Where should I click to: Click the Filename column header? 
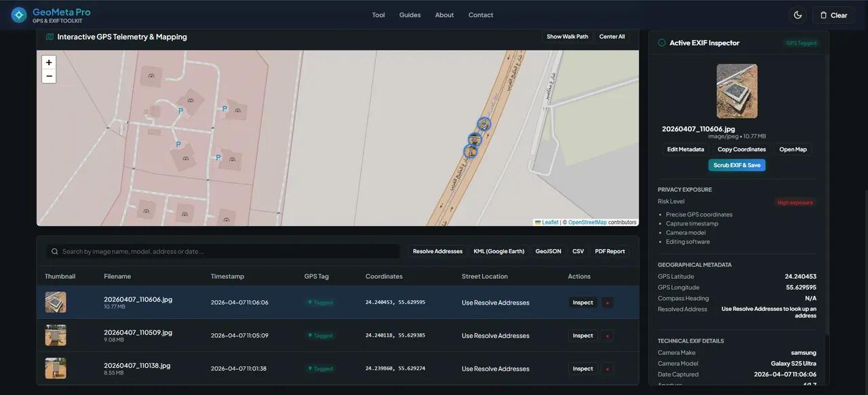(x=117, y=276)
